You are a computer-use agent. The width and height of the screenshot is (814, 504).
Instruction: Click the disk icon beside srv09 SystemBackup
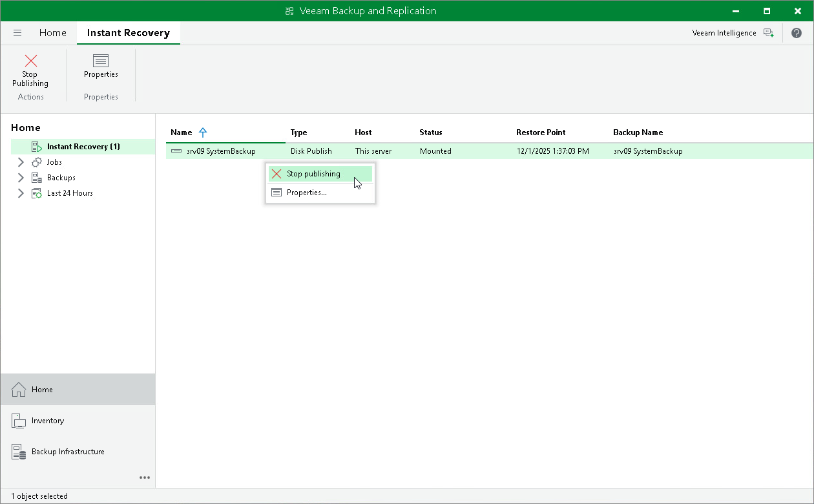pos(176,151)
